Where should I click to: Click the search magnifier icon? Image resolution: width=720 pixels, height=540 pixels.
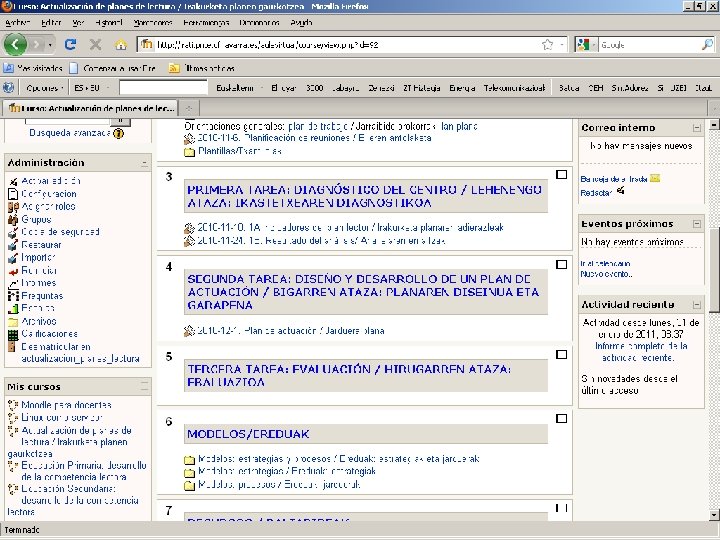click(708, 45)
